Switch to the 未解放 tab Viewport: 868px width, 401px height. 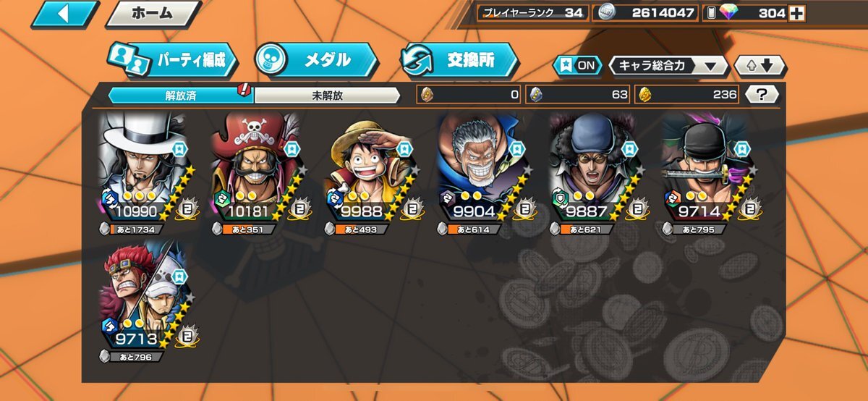327,95
